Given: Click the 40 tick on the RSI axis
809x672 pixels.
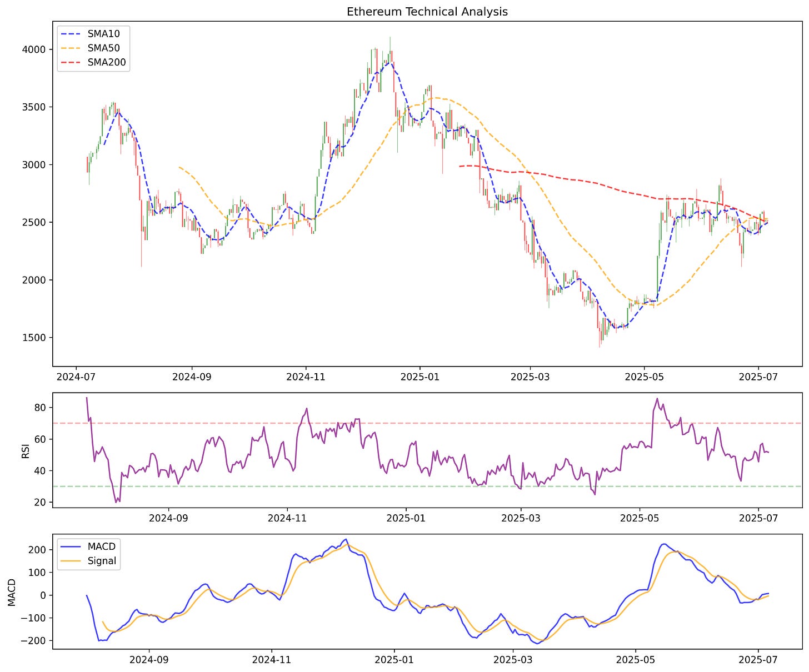Looking at the screenshot, I should (41, 471).
